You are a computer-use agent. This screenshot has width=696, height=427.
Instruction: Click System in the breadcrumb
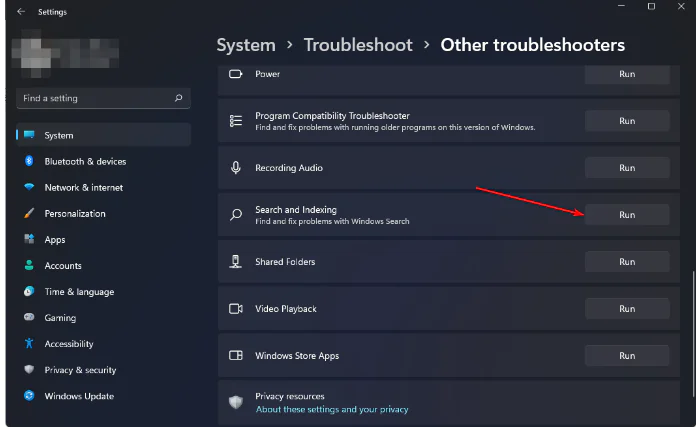(x=246, y=45)
